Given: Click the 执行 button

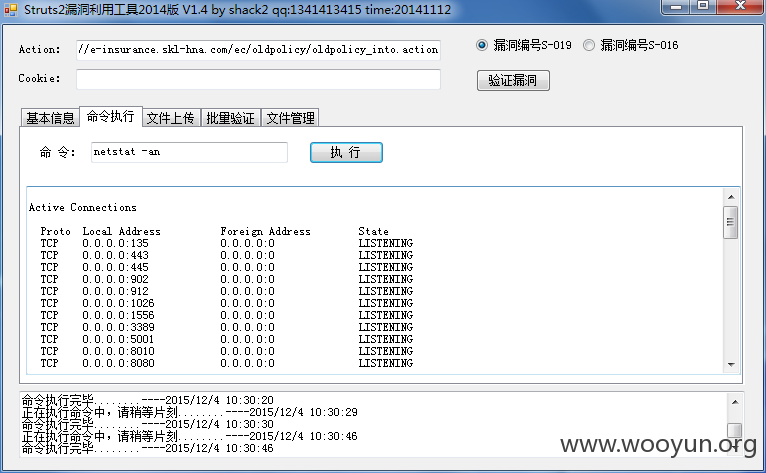Looking at the screenshot, I should pos(346,152).
